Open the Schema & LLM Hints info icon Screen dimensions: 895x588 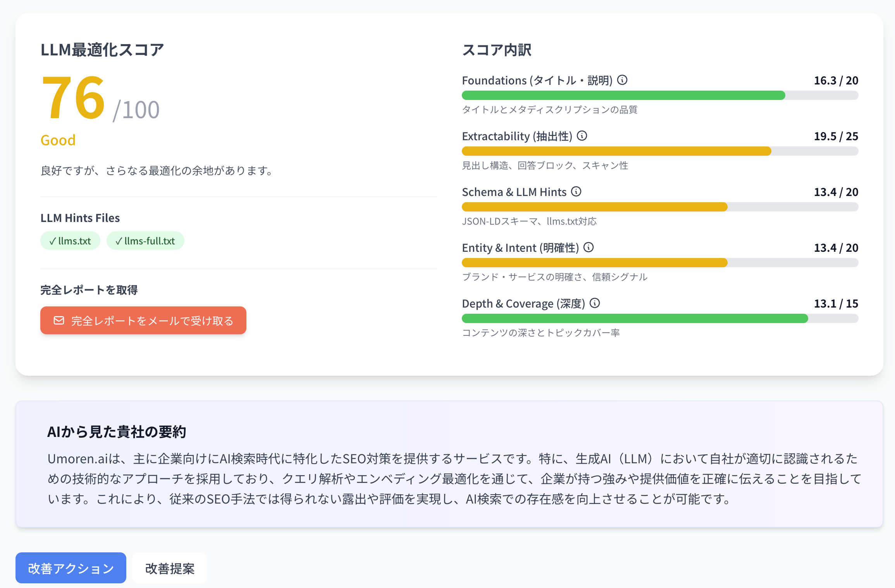pyautogui.click(x=577, y=192)
